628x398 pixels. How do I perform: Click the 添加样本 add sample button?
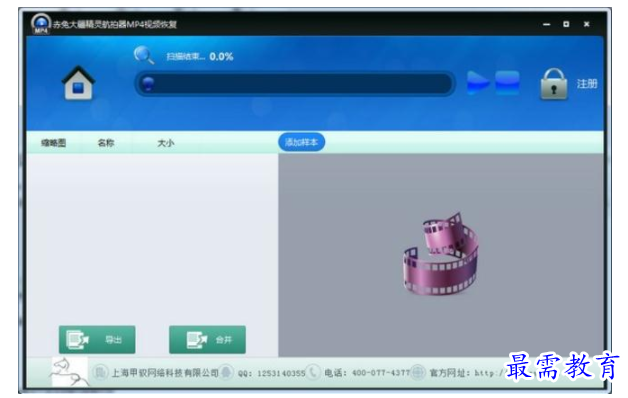coord(302,142)
